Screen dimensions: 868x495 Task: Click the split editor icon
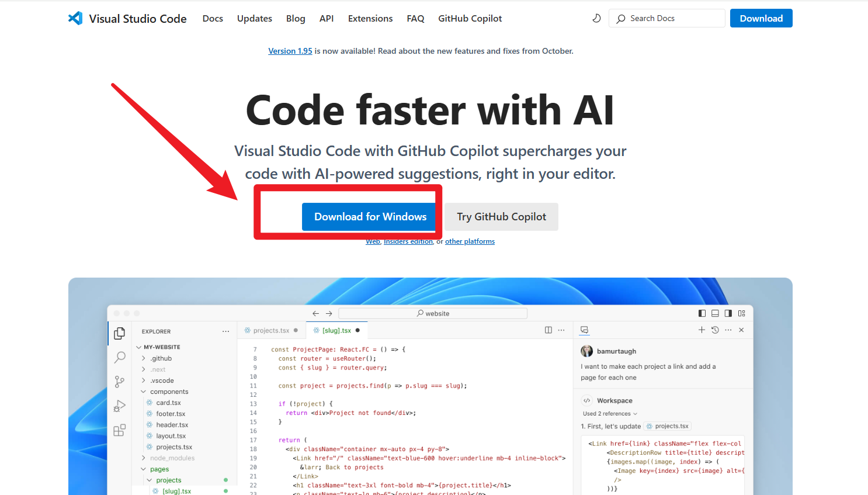(x=548, y=330)
